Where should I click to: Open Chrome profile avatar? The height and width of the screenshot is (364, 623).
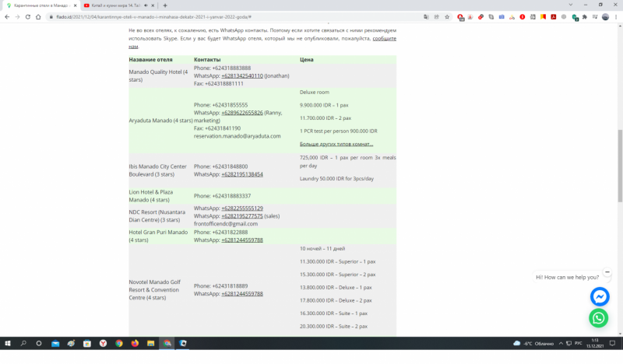click(605, 17)
